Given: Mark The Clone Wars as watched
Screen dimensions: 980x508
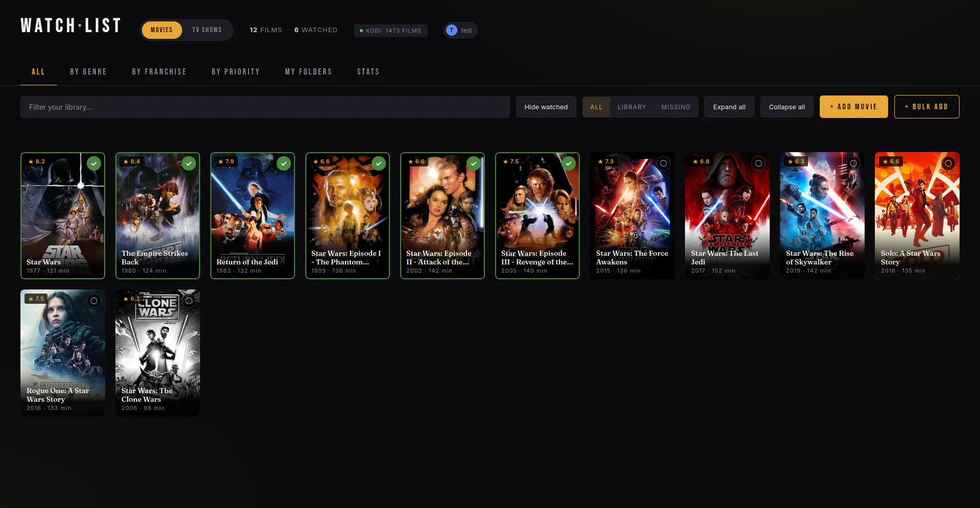Looking at the screenshot, I should click(189, 301).
